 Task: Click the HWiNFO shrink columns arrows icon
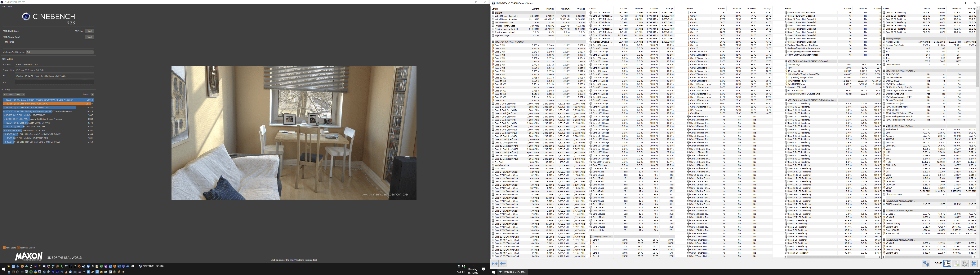[503, 264]
